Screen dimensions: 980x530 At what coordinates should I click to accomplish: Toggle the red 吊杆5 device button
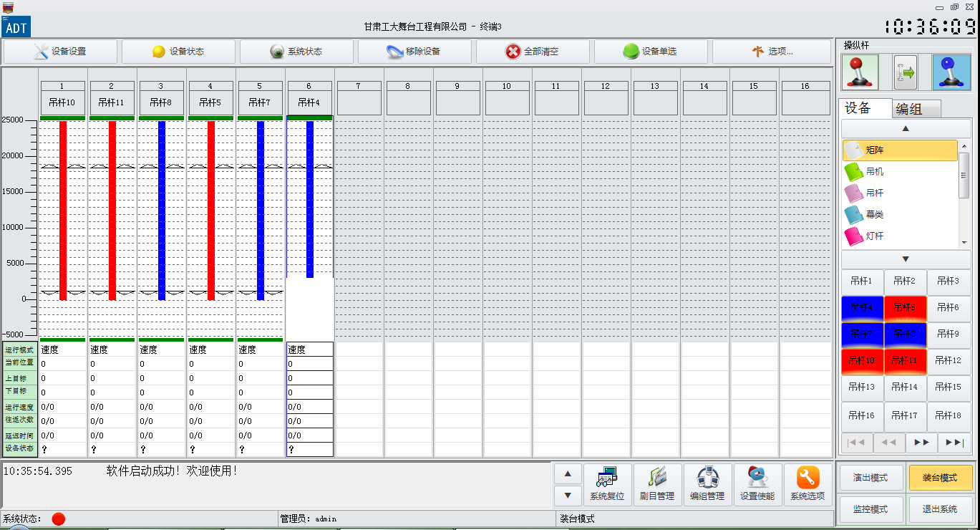905,308
